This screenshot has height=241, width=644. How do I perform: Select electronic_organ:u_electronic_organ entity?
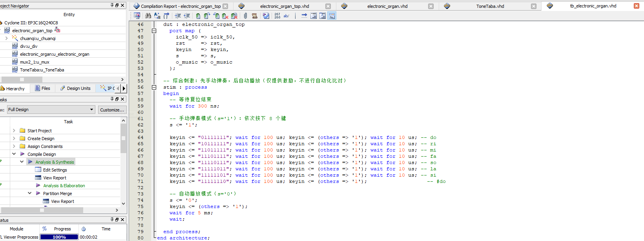[55, 54]
